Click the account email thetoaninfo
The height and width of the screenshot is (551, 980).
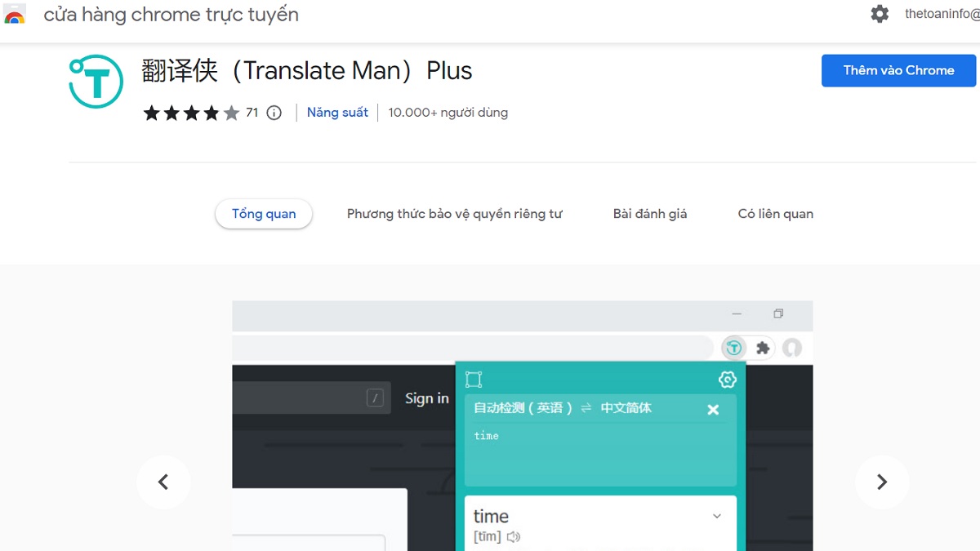point(942,14)
